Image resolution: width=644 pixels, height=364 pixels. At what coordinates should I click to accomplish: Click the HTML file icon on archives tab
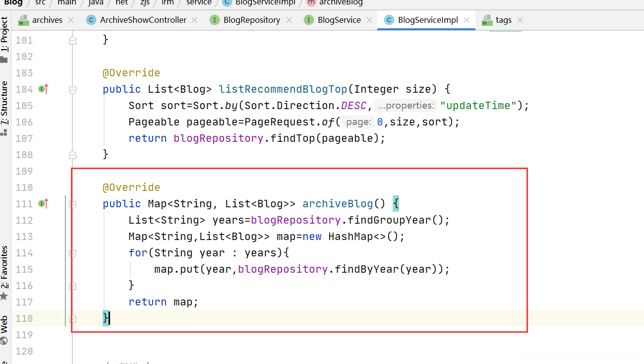point(24,20)
